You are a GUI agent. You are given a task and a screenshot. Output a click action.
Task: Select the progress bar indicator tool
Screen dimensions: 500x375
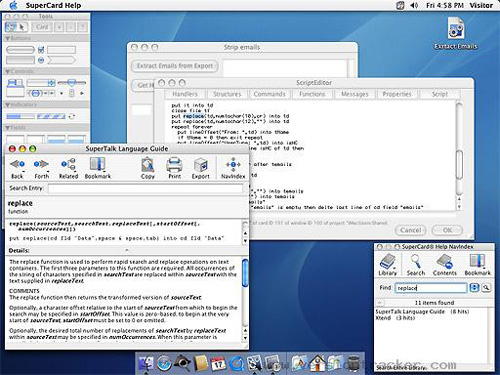point(20,116)
